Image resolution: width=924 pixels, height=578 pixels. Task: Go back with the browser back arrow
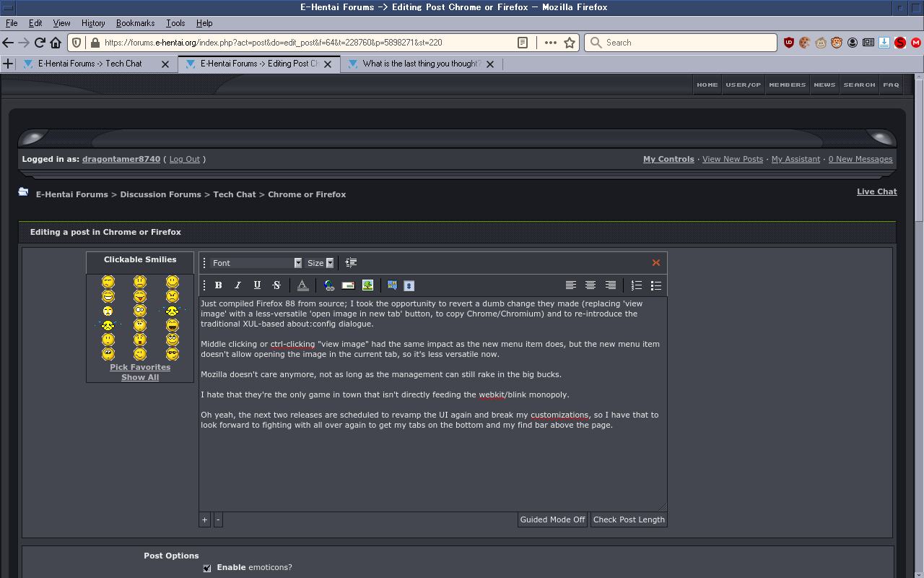point(8,43)
